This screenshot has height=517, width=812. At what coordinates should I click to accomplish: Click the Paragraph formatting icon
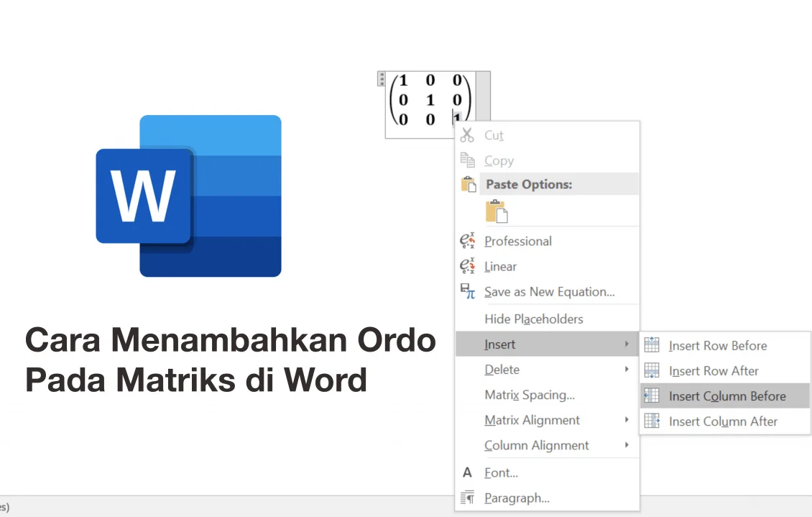pos(467,498)
